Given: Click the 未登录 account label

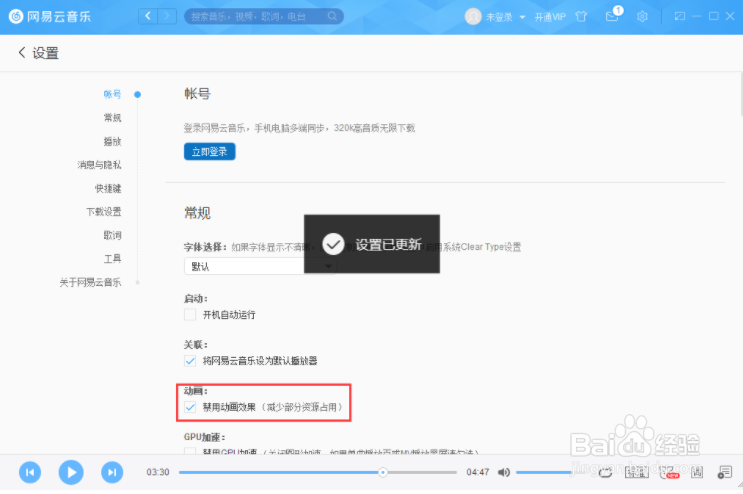Looking at the screenshot, I should click(x=499, y=17).
